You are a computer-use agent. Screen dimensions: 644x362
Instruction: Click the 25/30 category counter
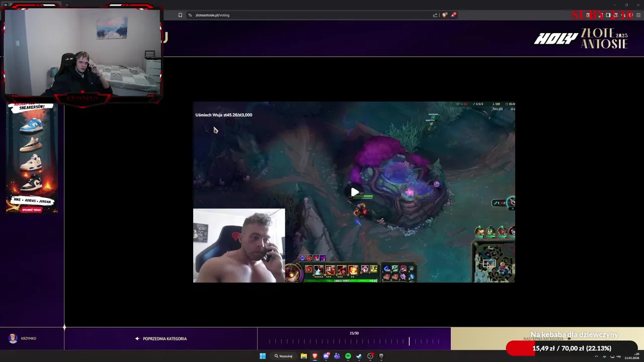(354, 333)
